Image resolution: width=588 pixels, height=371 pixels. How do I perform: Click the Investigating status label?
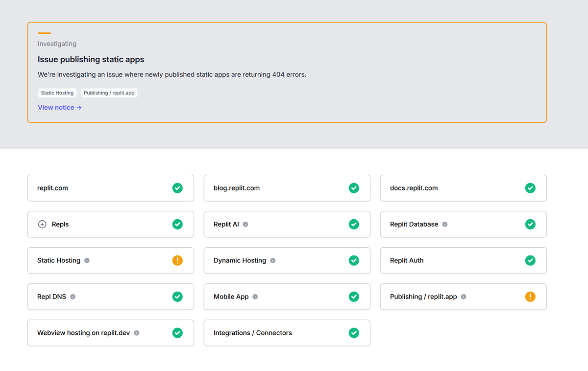pyautogui.click(x=57, y=44)
